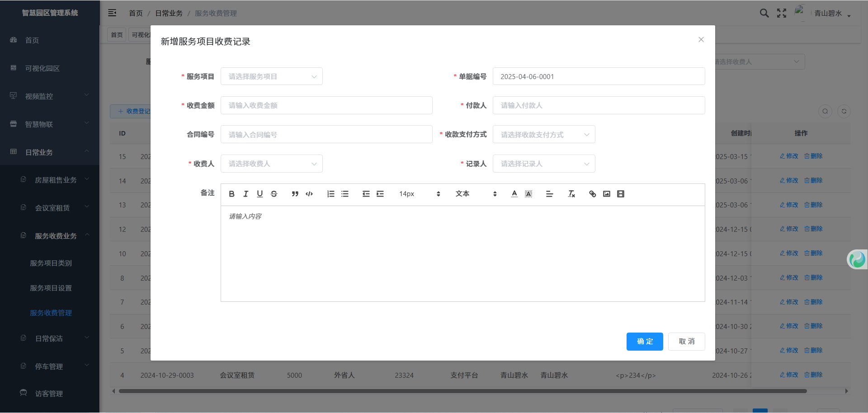Click the 确定 button

click(x=644, y=342)
